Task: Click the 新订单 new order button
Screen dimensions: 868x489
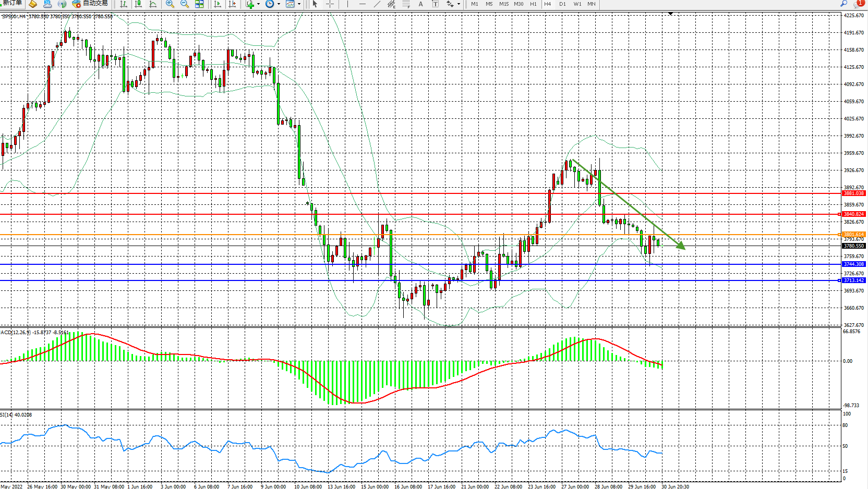Action: pos(11,4)
